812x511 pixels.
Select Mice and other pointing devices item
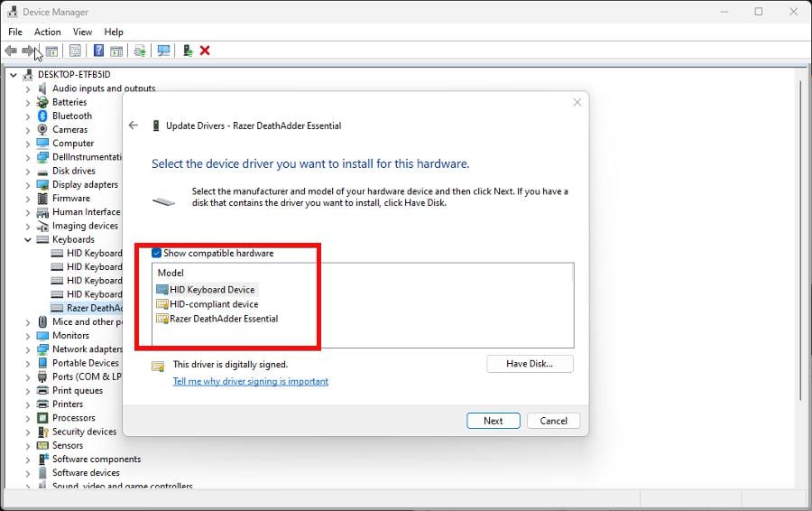point(87,321)
